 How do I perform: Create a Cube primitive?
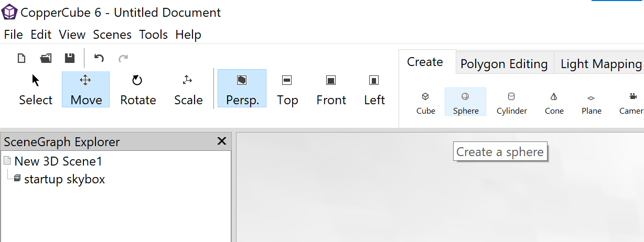[426, 102]
